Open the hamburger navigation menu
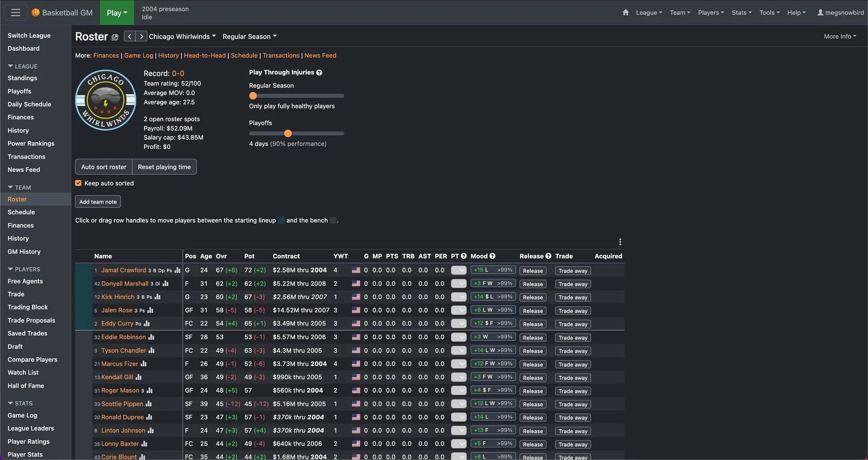The height and width of the screenshot is (460, 868). (15, 12)
